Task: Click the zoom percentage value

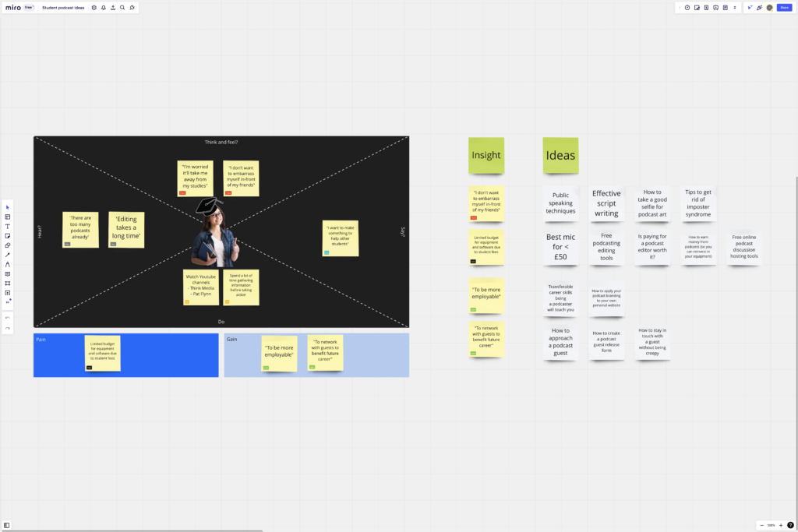Action: (x=771, y=526)
